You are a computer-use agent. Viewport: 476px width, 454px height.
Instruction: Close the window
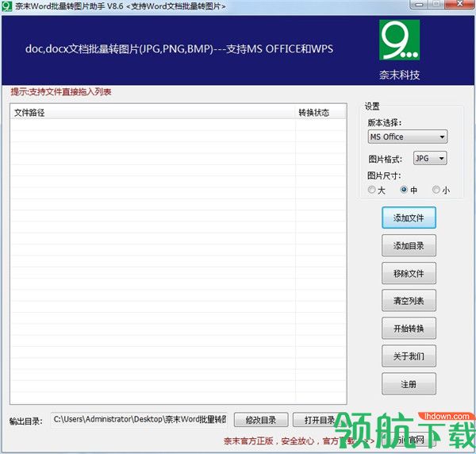460,4
